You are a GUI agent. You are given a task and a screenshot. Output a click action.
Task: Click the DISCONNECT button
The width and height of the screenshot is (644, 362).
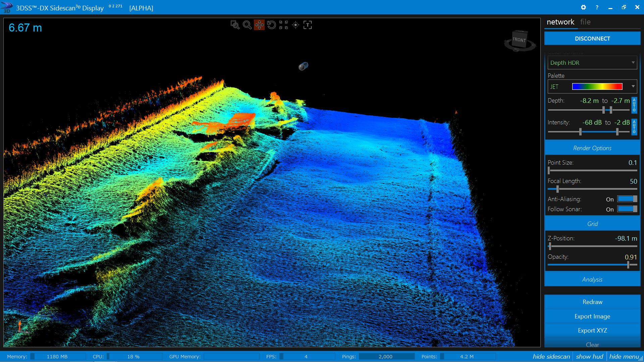pos(592,39)
